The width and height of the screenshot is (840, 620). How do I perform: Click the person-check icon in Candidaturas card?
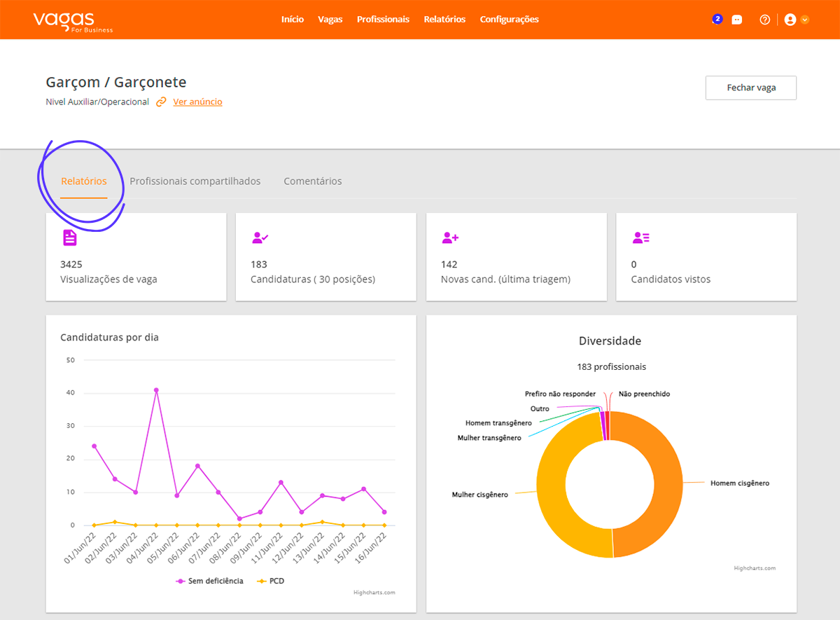(x=260, y=237)
